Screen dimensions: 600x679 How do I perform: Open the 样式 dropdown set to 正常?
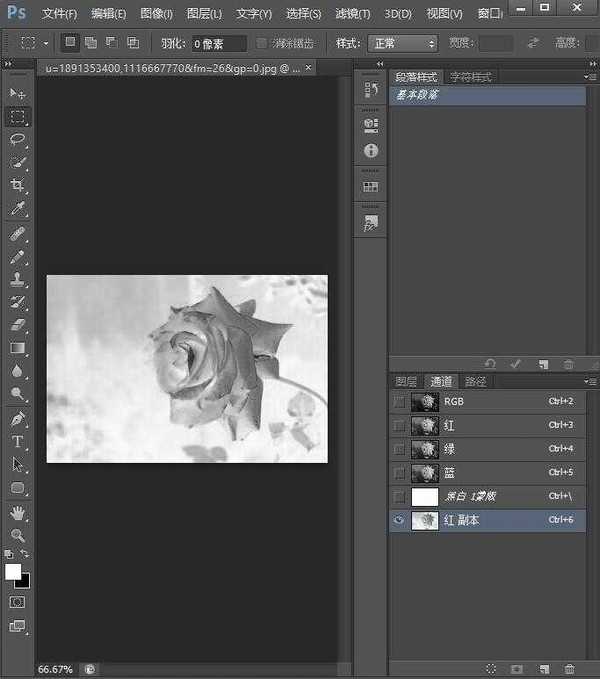pyautogui.click(x=403, y=44)
